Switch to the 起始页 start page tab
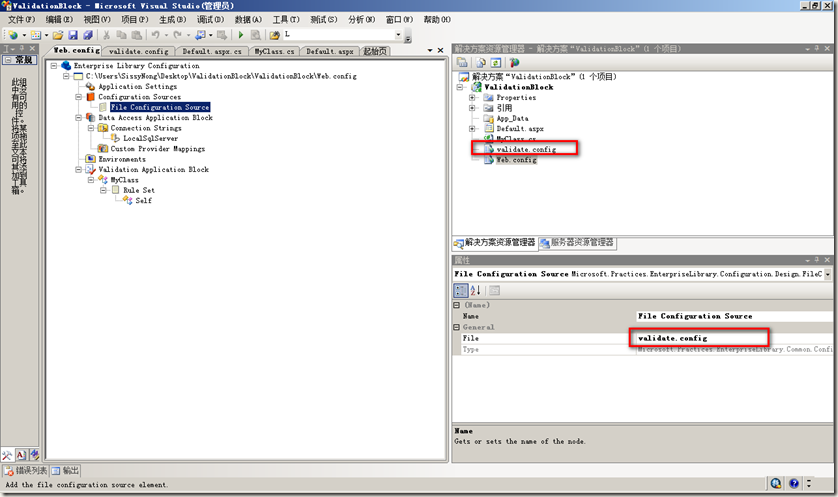 375,51
